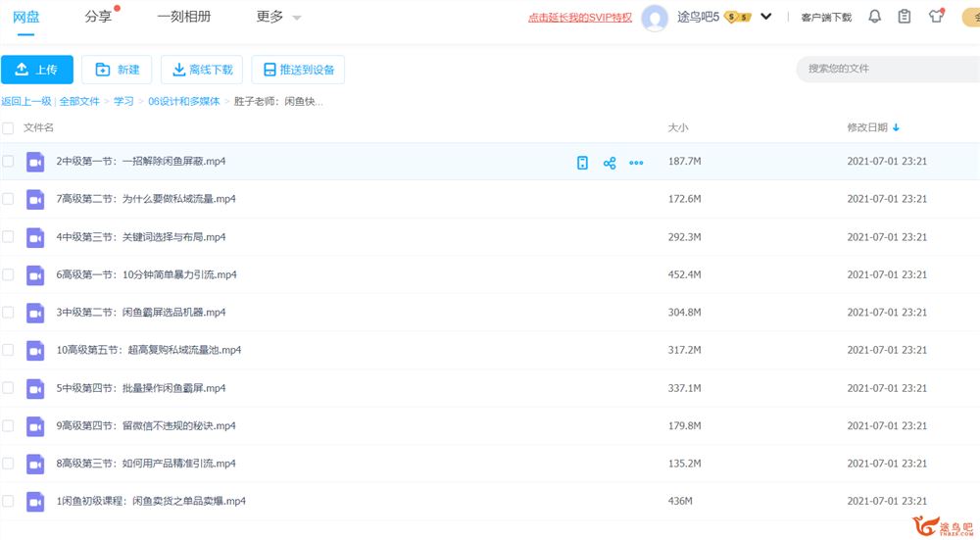
Task: Click video icon of 6高级第一节 file
Action: click(35, 275)
